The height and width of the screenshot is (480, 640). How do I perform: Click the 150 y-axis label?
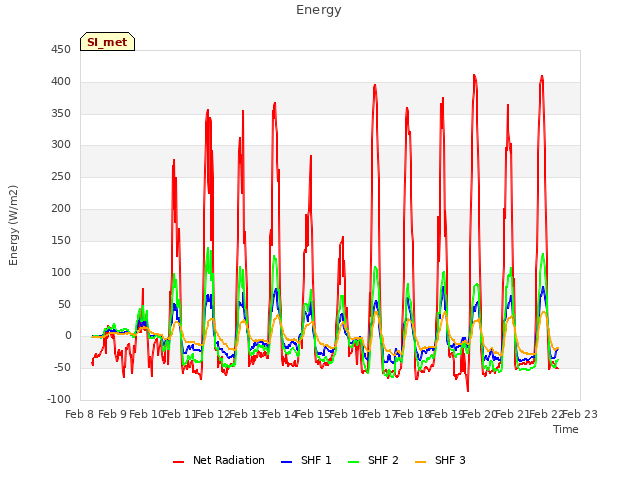coord(61,240)
